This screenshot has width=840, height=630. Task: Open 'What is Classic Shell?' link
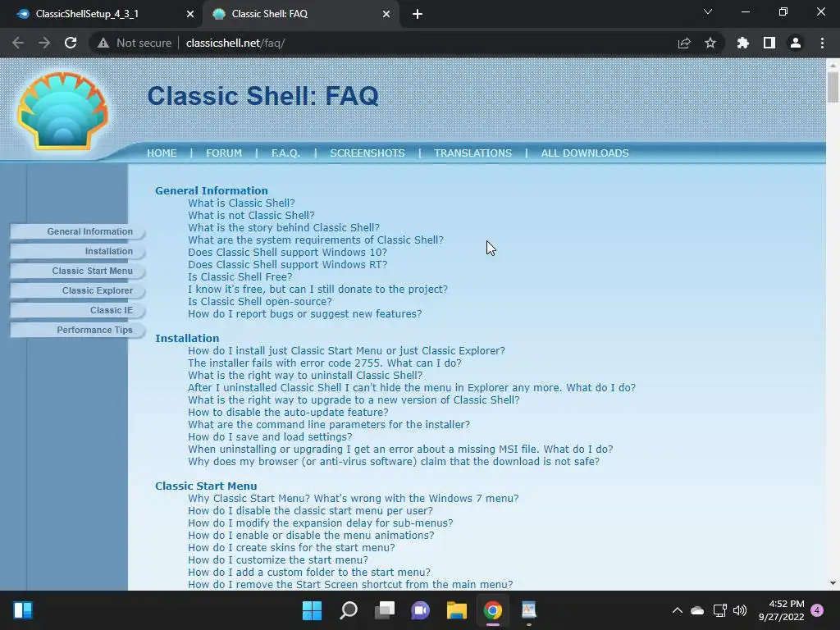pos(242,203)
